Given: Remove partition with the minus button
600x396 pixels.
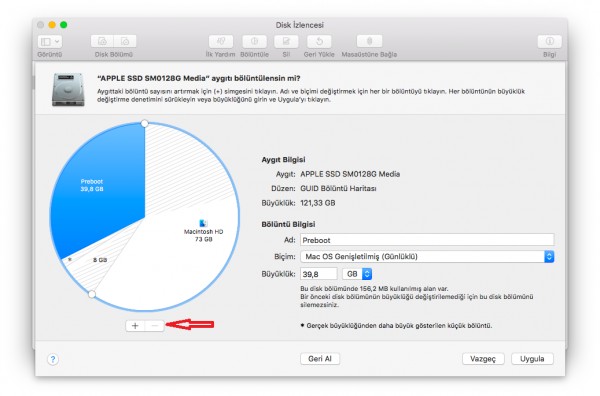Looking at the screenshot, I should point(155,326).
